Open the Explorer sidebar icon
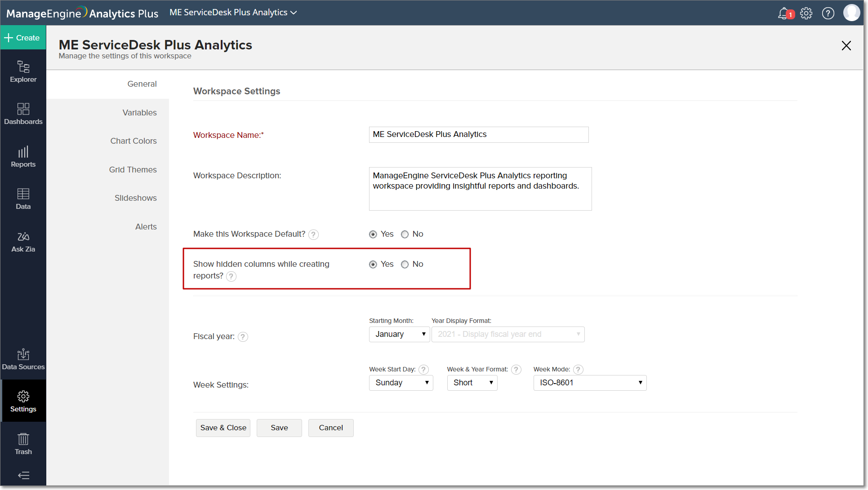 tap(23, 71)
